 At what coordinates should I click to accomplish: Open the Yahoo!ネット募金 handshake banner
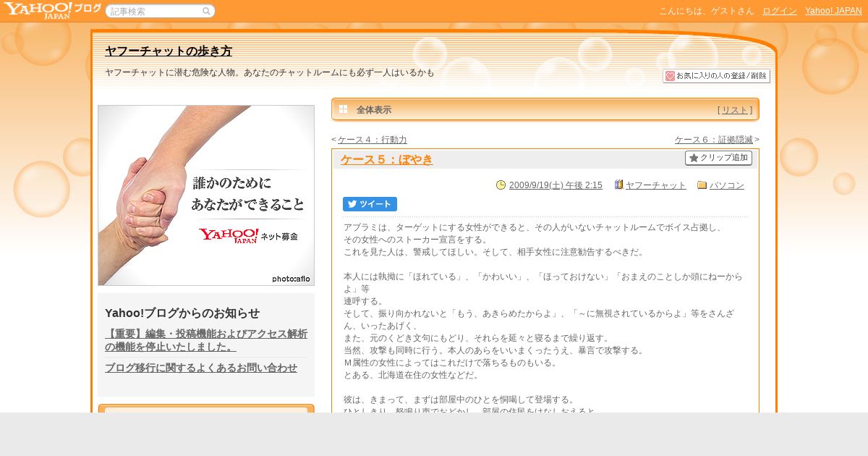pos(206,195)
